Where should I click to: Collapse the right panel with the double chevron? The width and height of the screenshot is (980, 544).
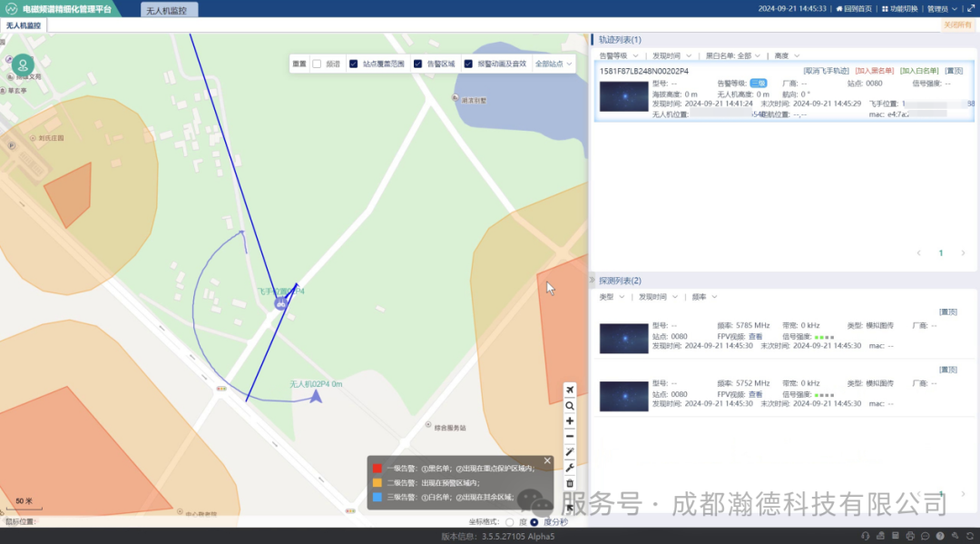click(592, 280)
